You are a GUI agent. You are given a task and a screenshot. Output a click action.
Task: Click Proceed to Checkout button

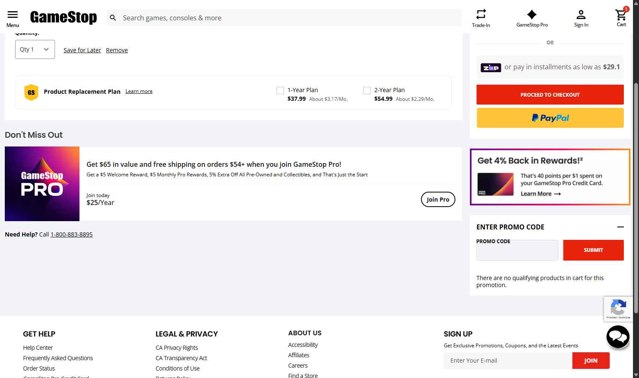[x=550, y=94]
